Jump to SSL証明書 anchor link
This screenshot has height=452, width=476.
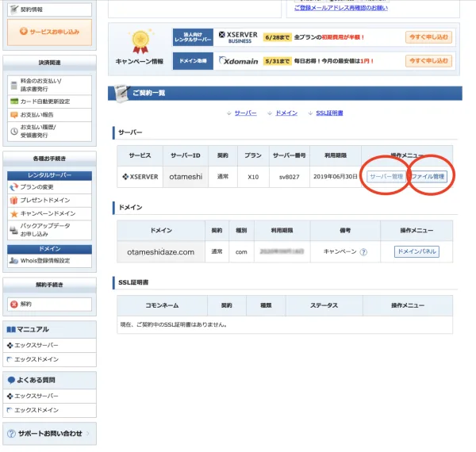[329, 113]
